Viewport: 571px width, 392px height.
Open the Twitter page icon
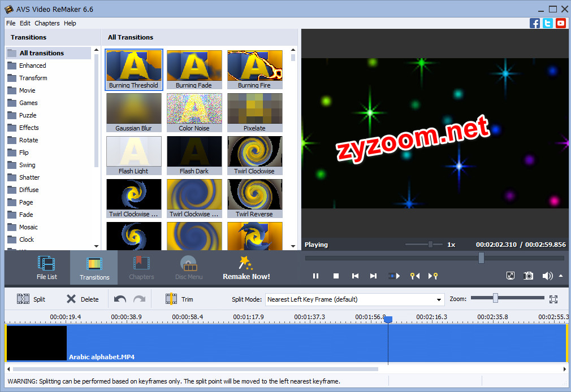pos(548,23)
